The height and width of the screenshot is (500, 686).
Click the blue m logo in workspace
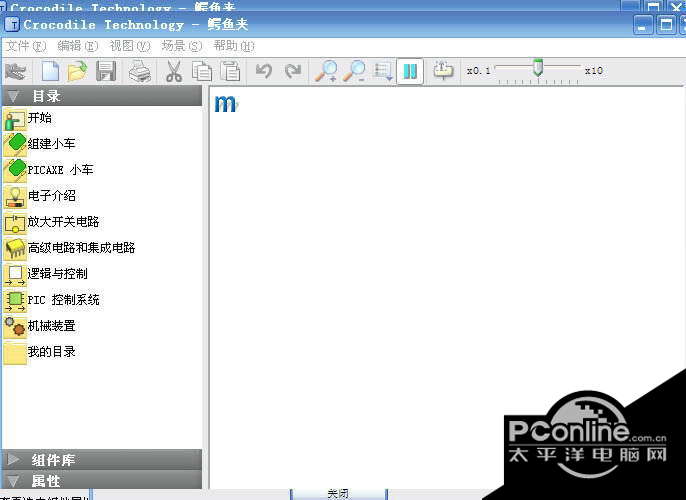click(x=226, y=104)
